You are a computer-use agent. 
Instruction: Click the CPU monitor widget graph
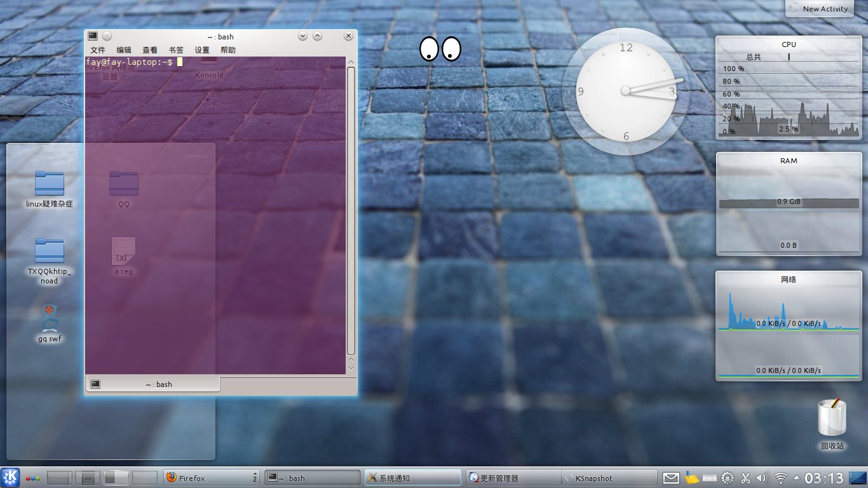(x=789, y=99)
